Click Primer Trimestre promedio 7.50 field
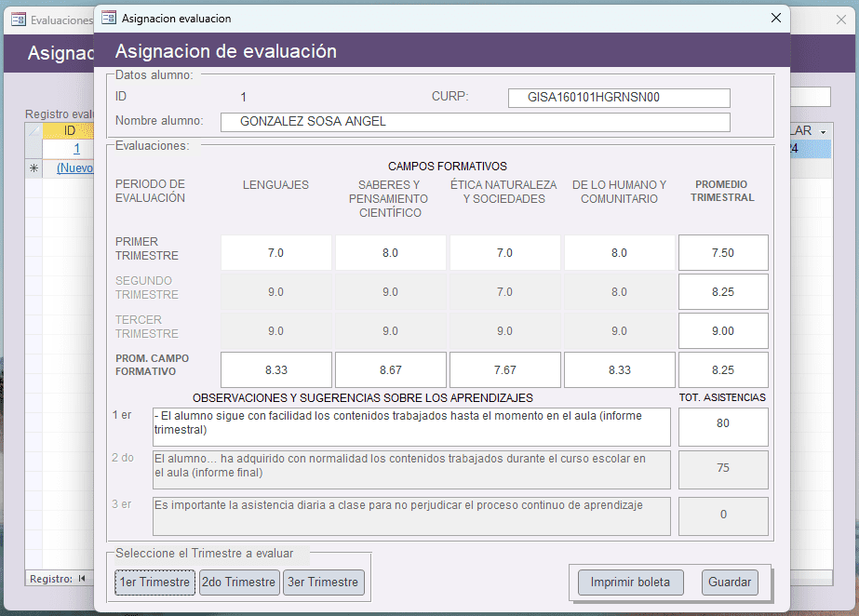 pos(723,252)
